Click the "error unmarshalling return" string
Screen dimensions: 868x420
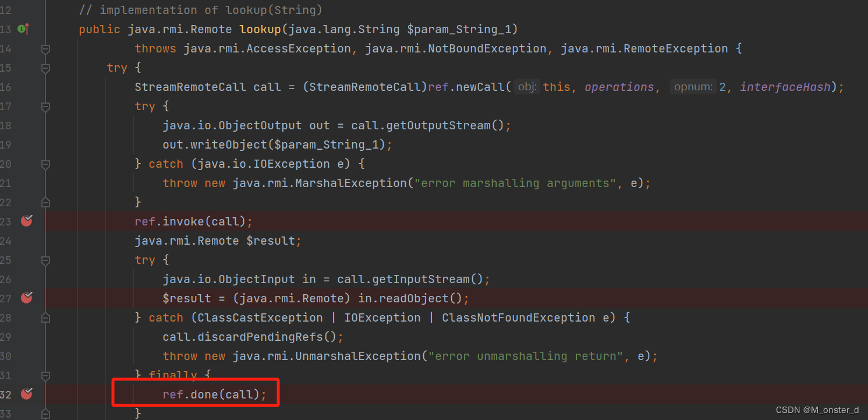tap(526, 356)
